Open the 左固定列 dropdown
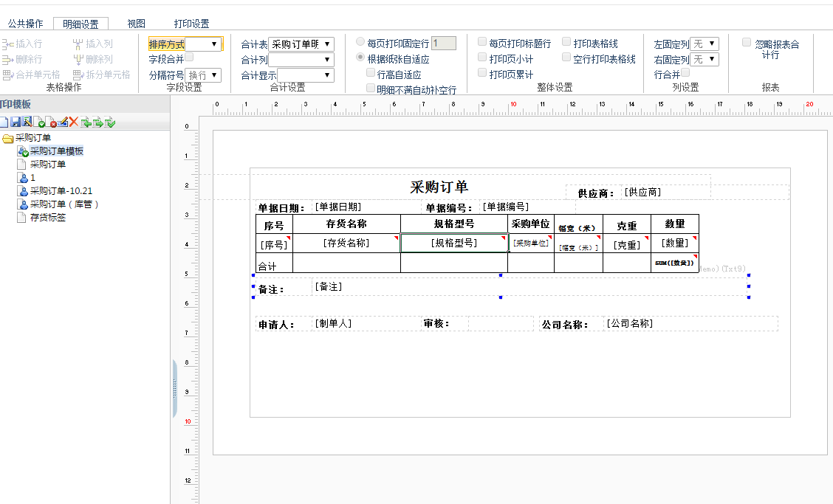Screen dimensions: 833x504 (705, 44)
